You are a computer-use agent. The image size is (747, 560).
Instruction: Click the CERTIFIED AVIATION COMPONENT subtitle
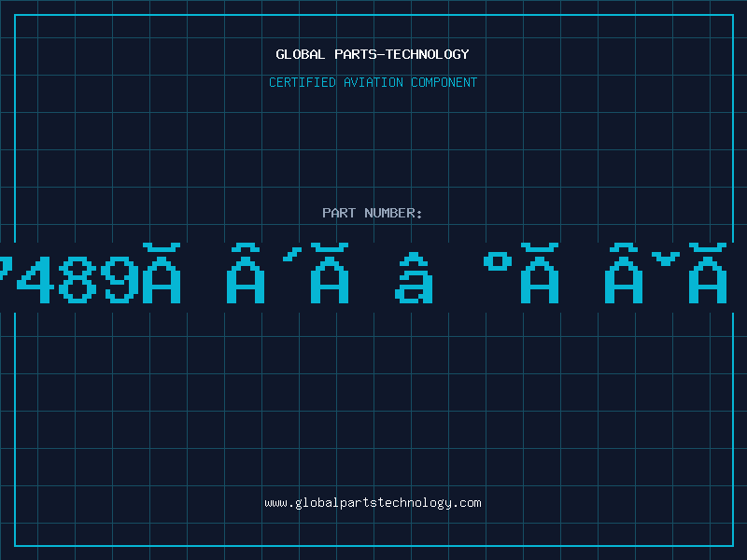(x=373, y=82)
